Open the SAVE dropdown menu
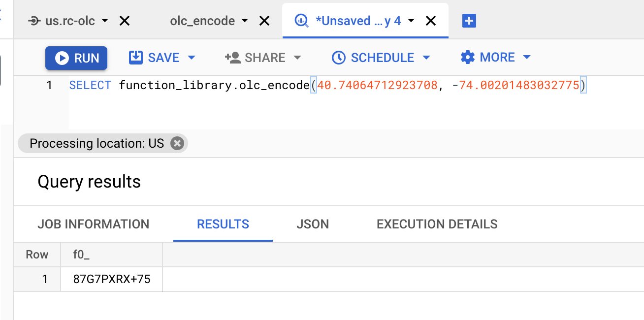Screen dimensions: 644x320 click(192, 58)
